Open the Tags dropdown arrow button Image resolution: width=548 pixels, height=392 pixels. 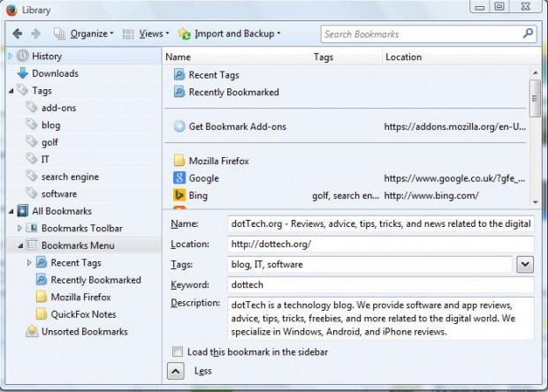[x=524, y=264]
